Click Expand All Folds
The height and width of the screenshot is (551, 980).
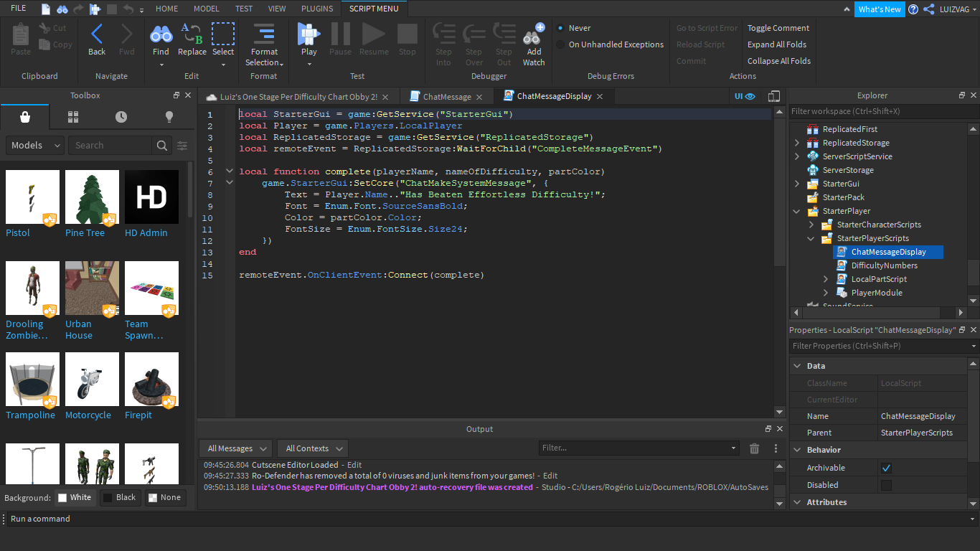tap(777, 44)
